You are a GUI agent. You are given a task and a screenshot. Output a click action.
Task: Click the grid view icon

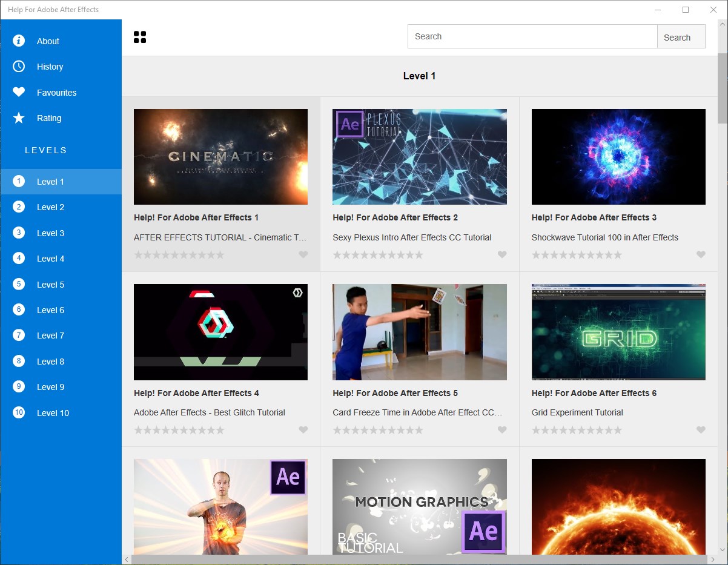(140, 37)
